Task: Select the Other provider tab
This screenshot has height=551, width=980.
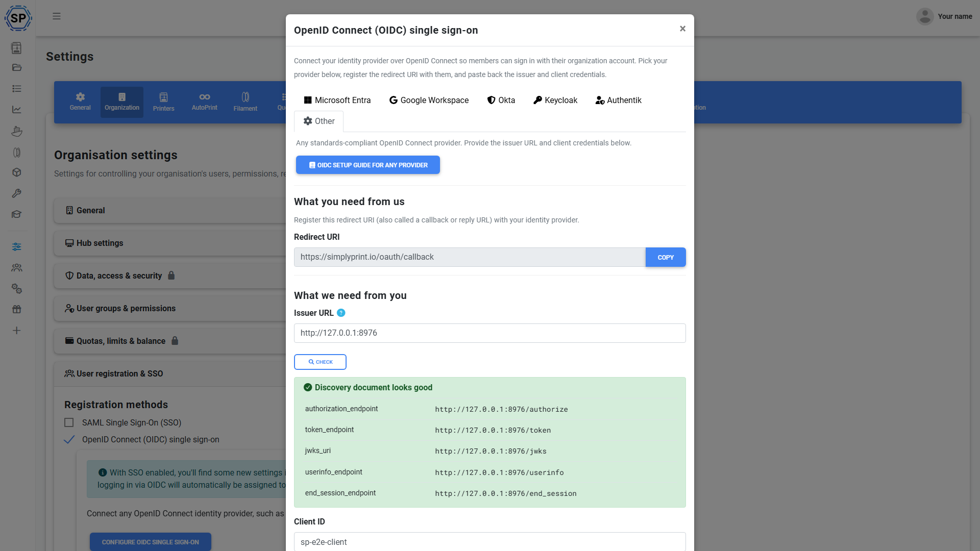Action: [319, 121]
